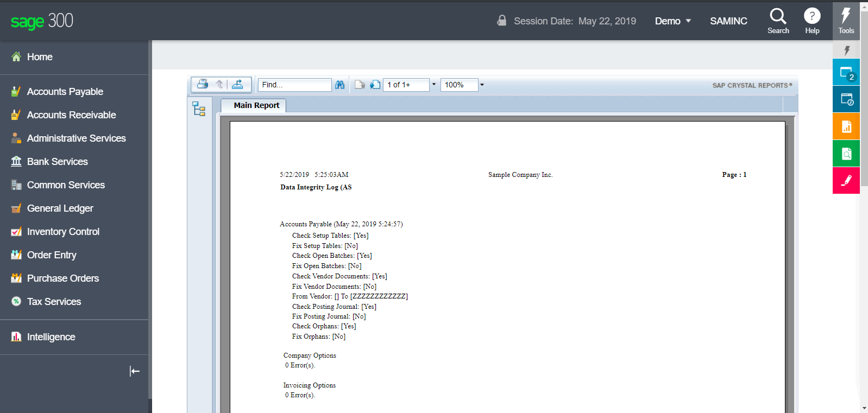The height and width of the screenshot is (413, 868).
Task: Go to the previous page icon
Action: [x=360, y=85]
